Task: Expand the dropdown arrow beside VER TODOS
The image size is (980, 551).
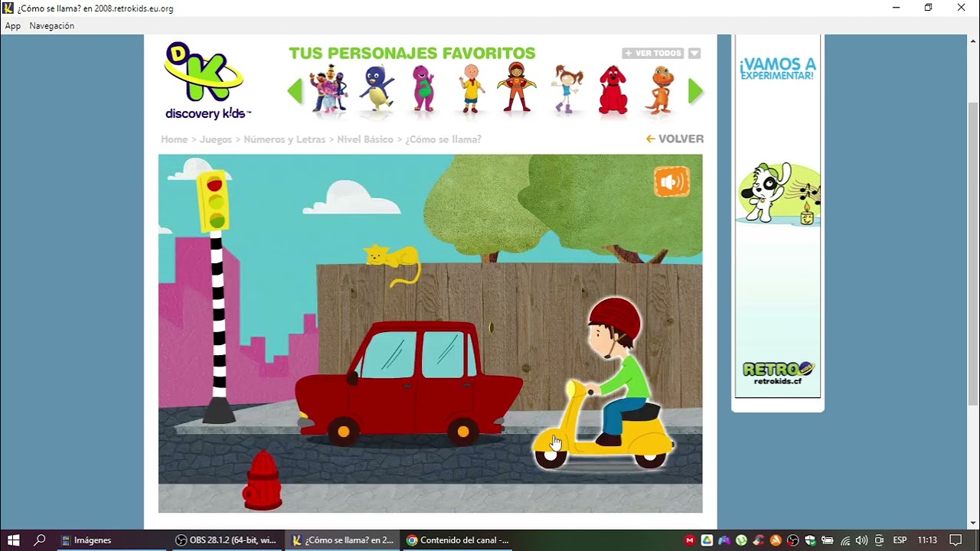Action: [694, 54]
